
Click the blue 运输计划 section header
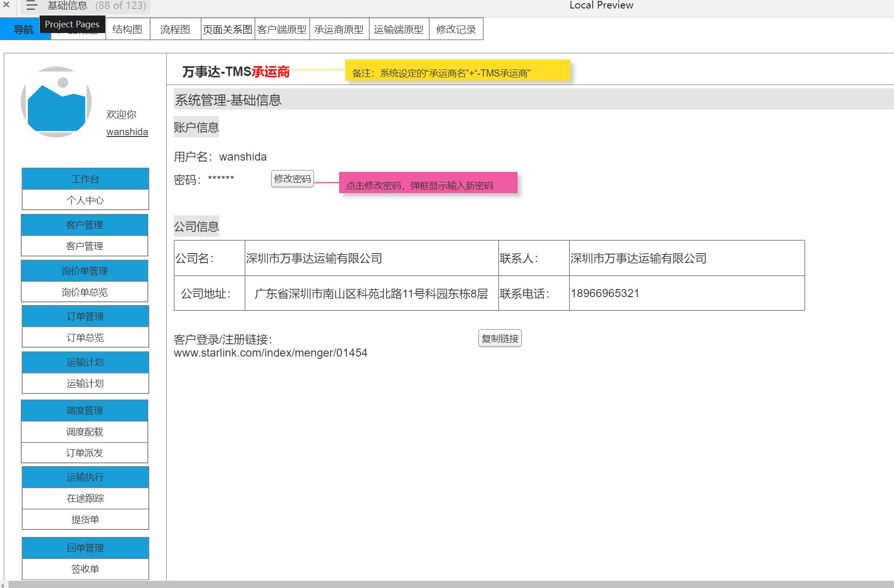pos(85,362)
